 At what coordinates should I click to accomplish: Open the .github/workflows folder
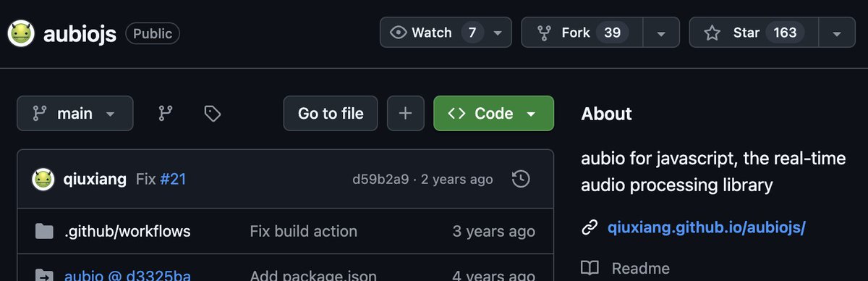[127, 232]
